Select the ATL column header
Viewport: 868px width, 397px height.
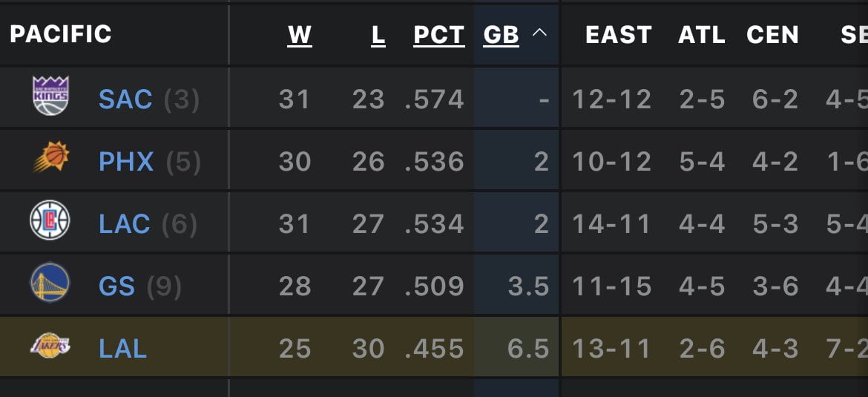(701, 35)
